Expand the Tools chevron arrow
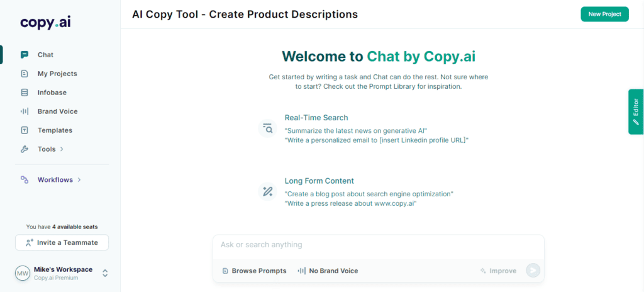Image resolution: width=644 pixels, height=292 pixels. pyautogui.click(x=62, y=149)
